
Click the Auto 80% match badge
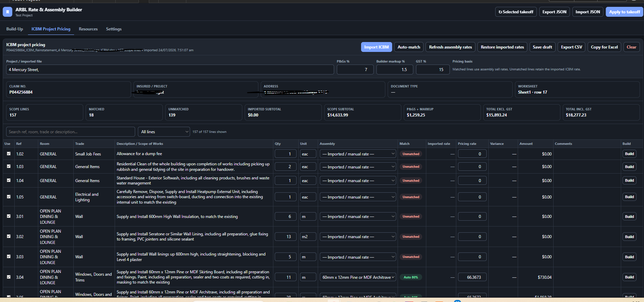[x=411, y=277]
